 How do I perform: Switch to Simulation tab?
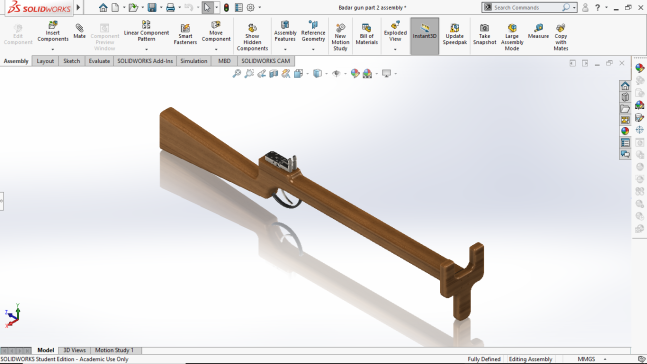194,61
